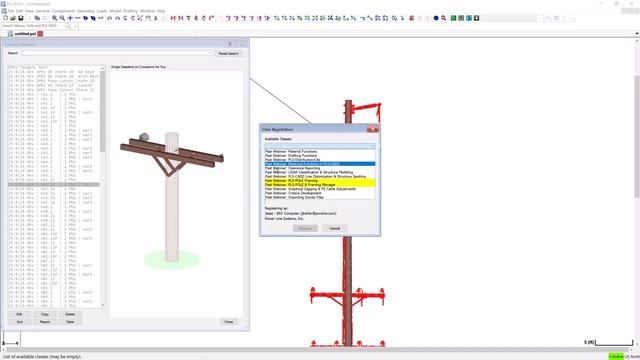This screenshot has width=640, height=360.
Task: Open the General menu
Action: pos(43,11)
